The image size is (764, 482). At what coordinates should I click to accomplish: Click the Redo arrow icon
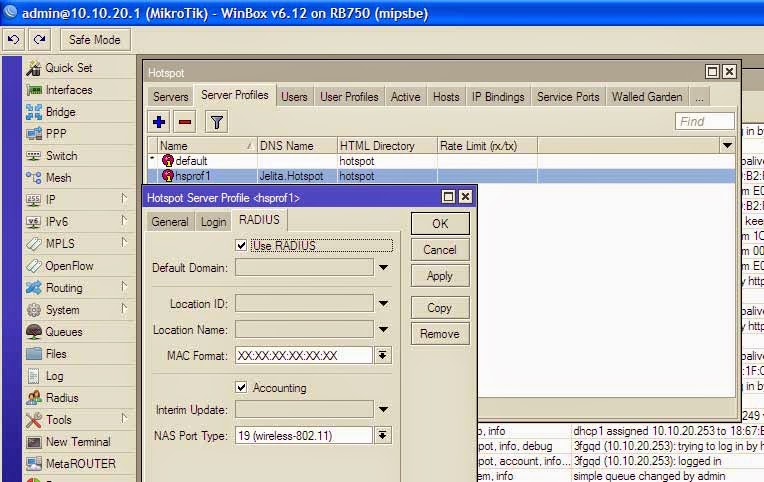pos(40,39)
